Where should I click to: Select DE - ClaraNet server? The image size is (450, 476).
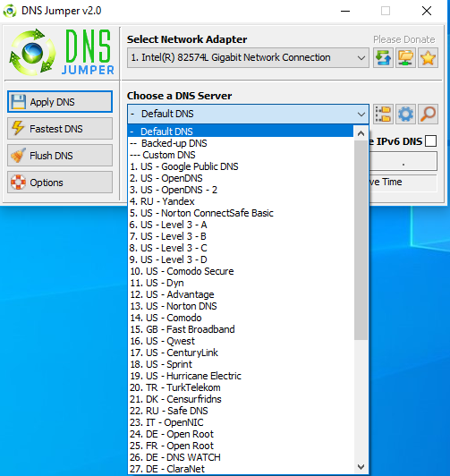(241, 469)
